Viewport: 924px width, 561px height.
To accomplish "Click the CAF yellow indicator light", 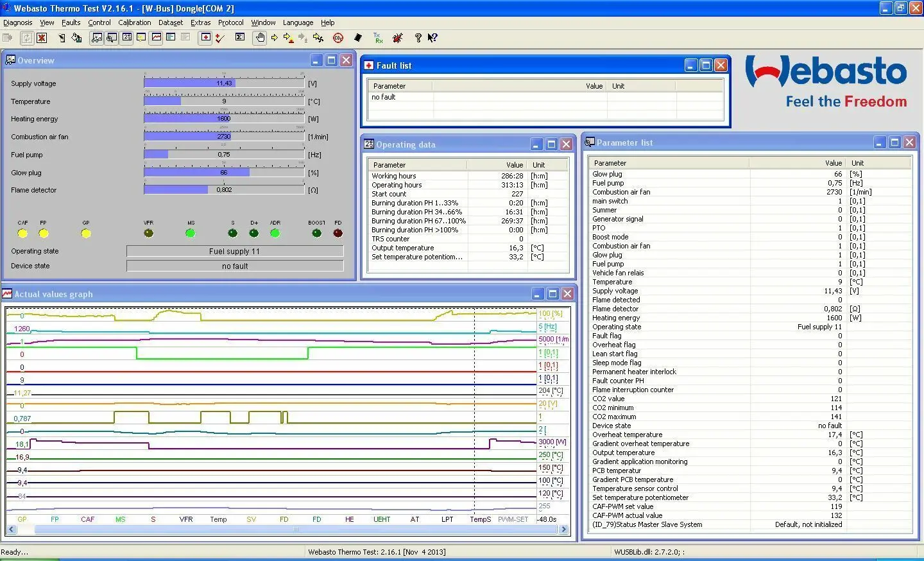I will pyautogui.click(x=22, y=234).
